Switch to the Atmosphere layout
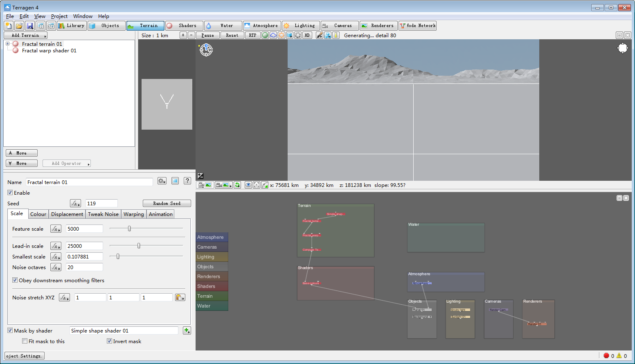 click(x=262, y=26)
